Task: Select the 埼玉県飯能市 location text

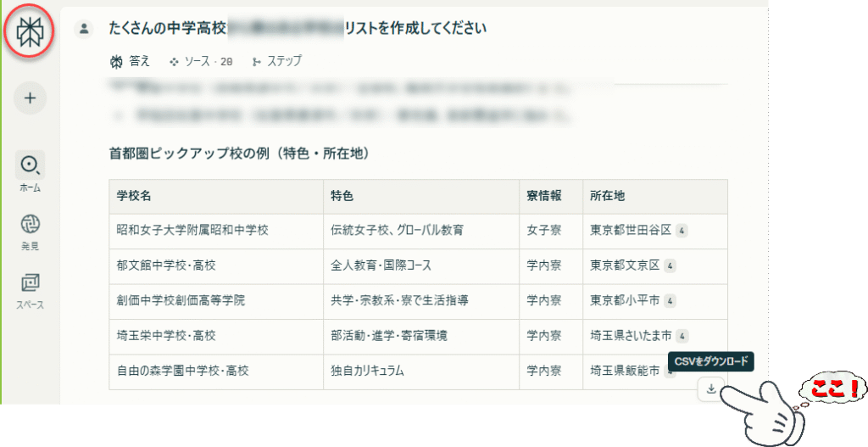Action: coord(625,371)
